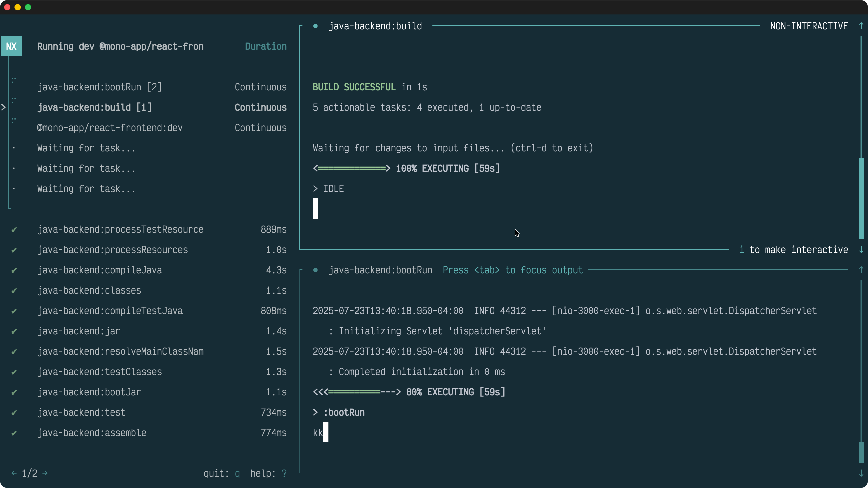
Task: Click the build output scrollbar thumb
Action: (x=861, y=198)
